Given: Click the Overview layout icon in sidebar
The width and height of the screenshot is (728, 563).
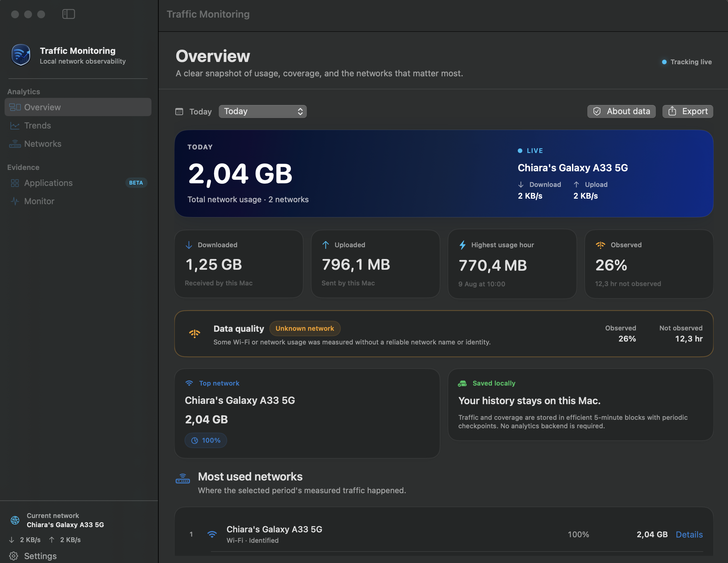Looking at the screenshot, I should [x=15, y=107].
